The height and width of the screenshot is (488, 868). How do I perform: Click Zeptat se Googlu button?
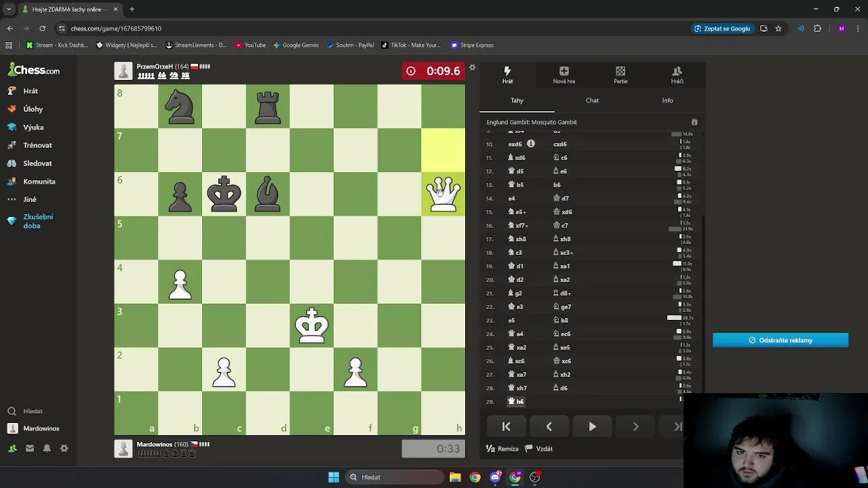point(722,28)
